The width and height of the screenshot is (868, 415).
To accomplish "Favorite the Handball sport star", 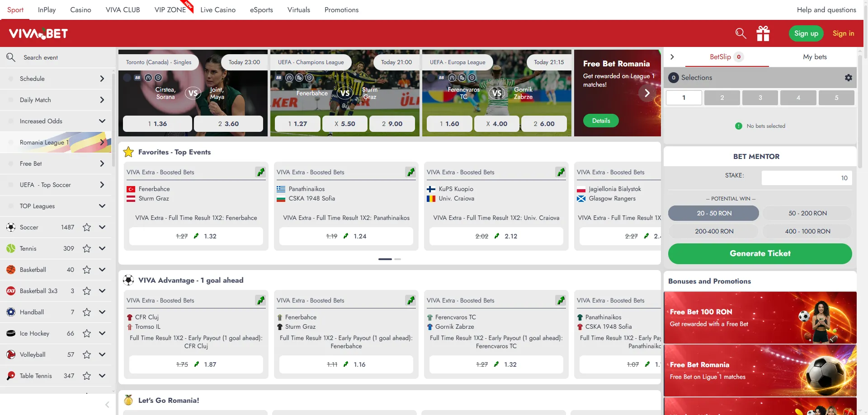I will pos(87,312).
